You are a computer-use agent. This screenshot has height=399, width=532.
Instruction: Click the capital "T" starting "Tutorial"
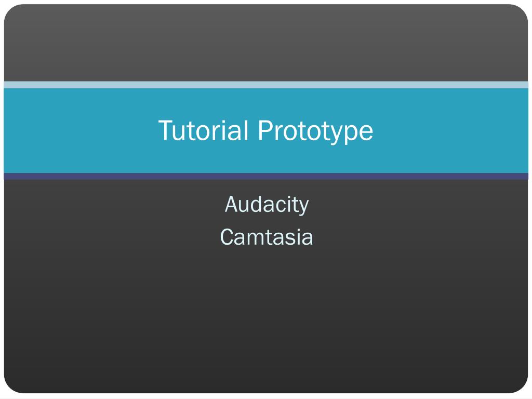click(x=165, y=130)
